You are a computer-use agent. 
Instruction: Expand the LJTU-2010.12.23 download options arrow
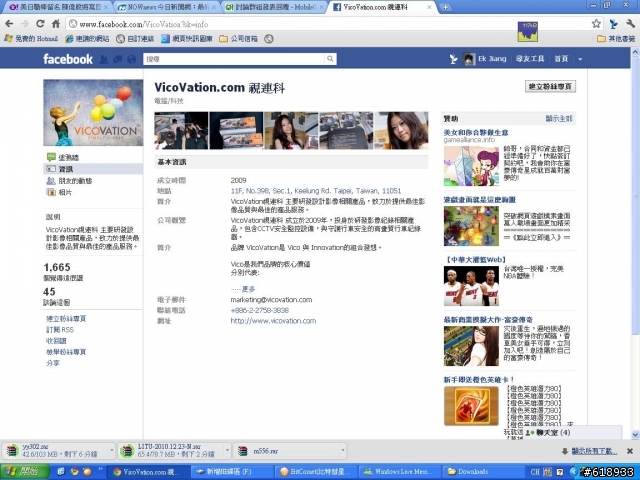(x=227, y=451)
